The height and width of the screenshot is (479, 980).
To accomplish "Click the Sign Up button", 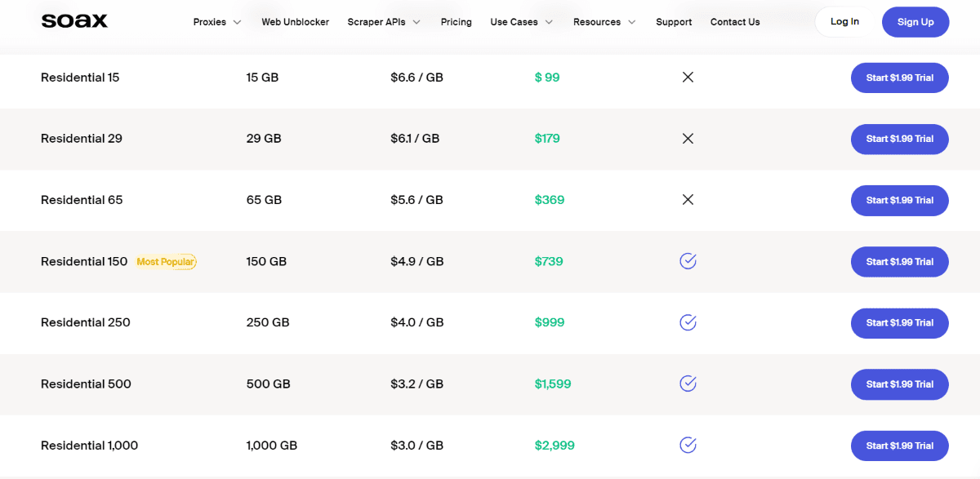I will point(915,22).
